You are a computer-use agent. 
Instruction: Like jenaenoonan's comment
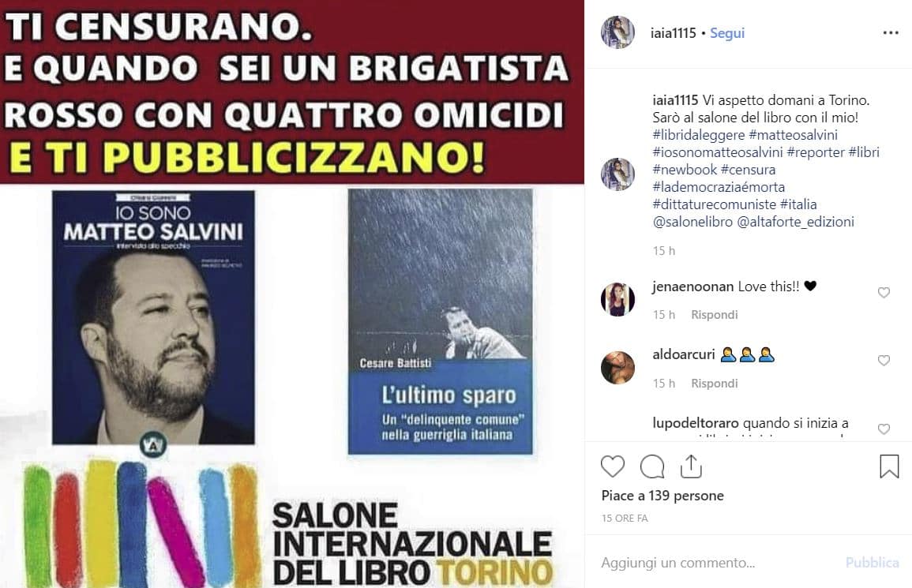point(884,293)
